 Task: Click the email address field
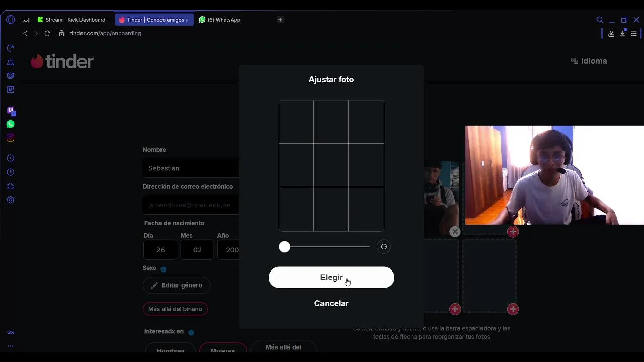(x=191, y=205)
